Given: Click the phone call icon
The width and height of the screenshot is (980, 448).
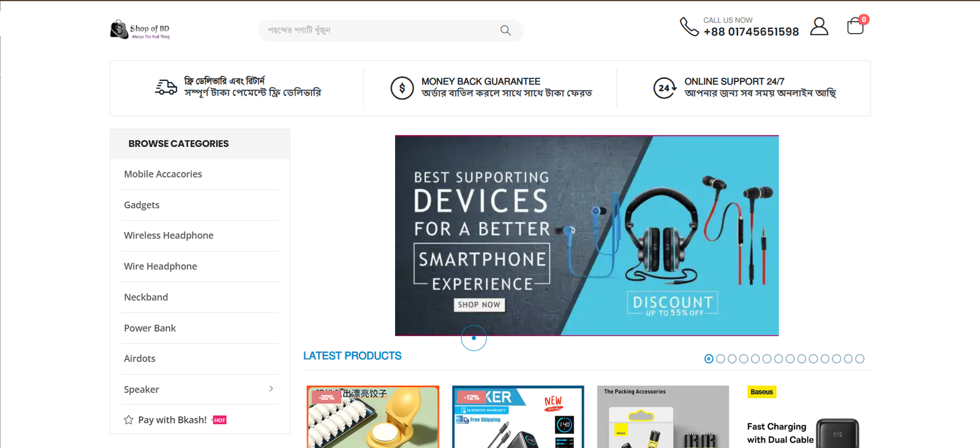Looking at the screenshot, I should tap(689, 27).
